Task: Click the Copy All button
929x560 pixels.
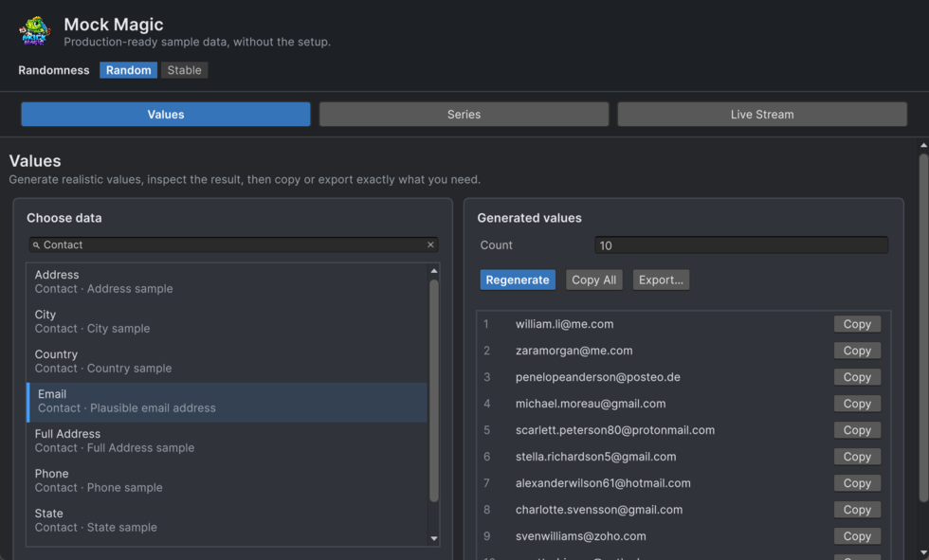Action: coord(593,280)
